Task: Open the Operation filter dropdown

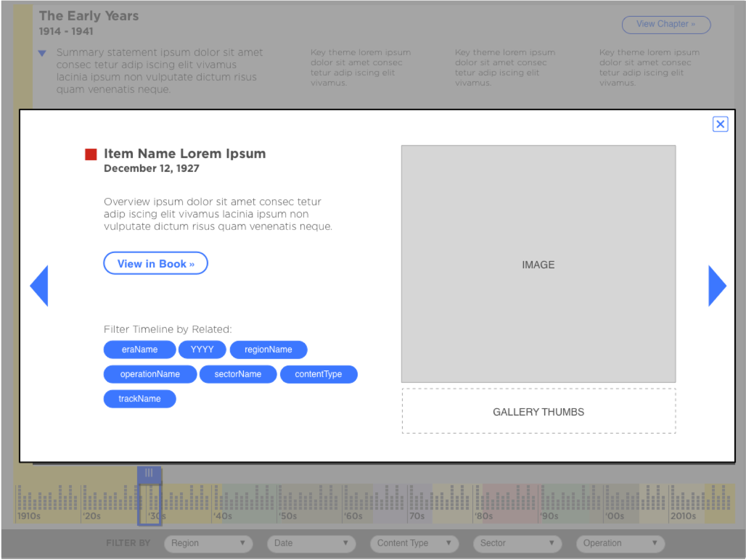Action: point(621,543)
